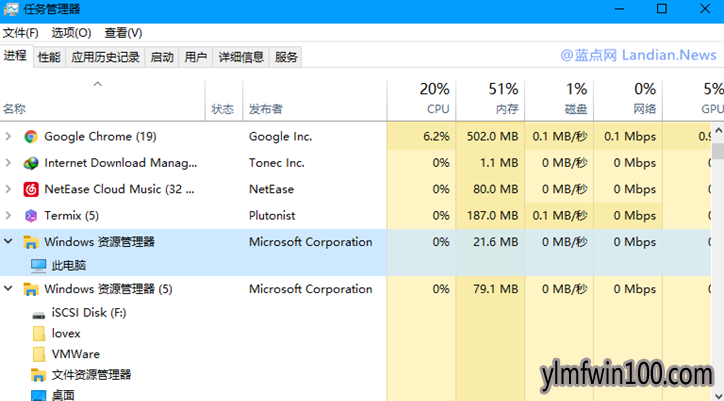Click the Termix application icon
The image size is (724, 401).
pos(31,215)
